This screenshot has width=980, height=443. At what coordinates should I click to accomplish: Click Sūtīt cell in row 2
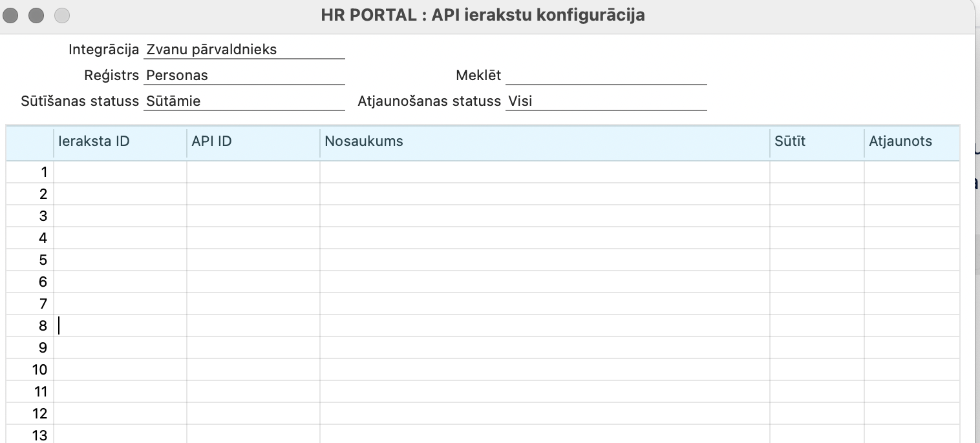click(x=816, y=194)
